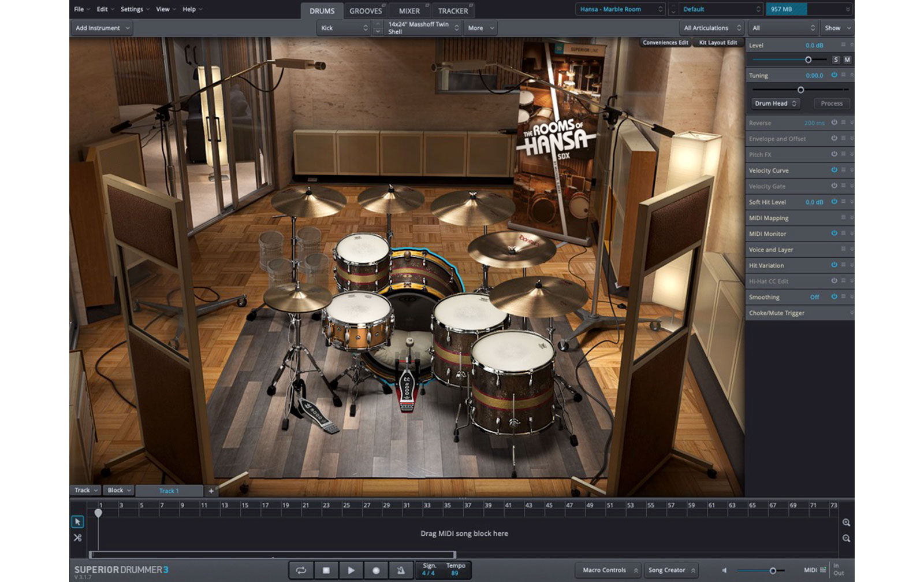Select the arrow pointer tool in timeline
924x582 pixels.
[77, 522]
